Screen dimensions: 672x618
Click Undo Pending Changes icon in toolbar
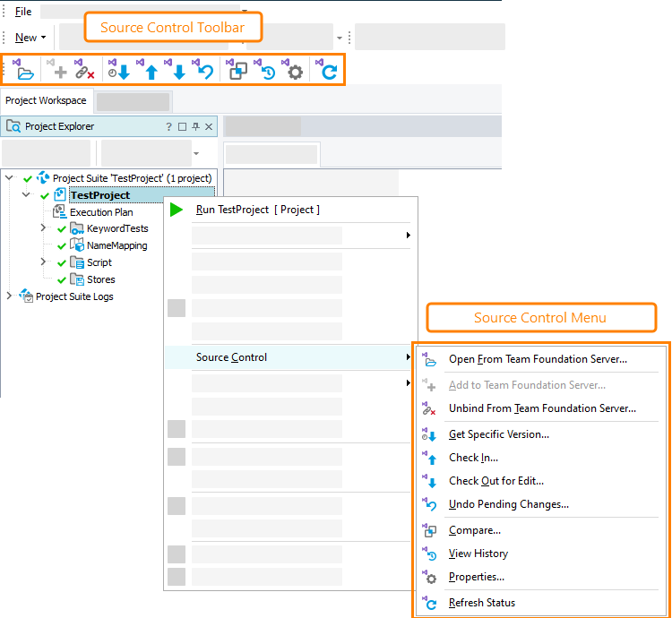point(205,71)
